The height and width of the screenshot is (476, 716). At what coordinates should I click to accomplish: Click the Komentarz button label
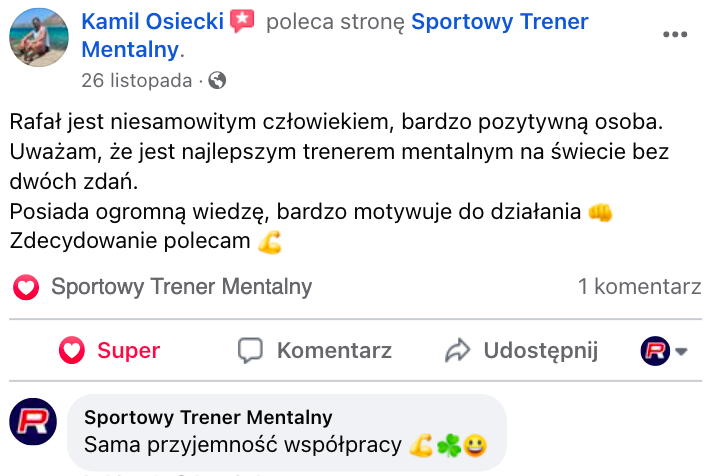334,351
